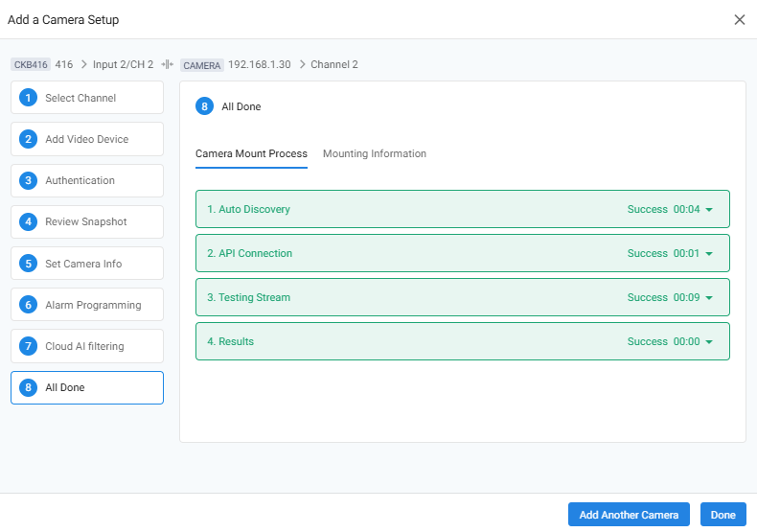Screen dimensions: 757x532
Task: Click the connection link icon in breadcrumb
Action: [167, 64]
